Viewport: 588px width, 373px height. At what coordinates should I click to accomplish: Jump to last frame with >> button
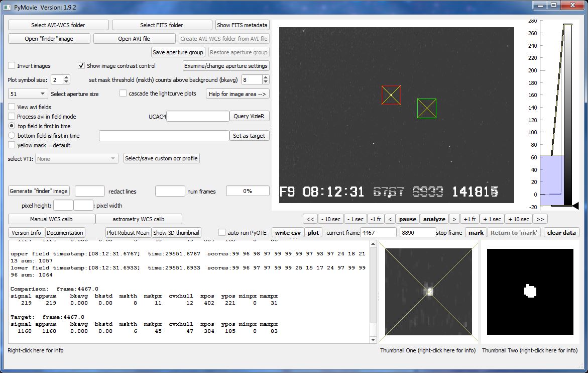coord(540,219)
